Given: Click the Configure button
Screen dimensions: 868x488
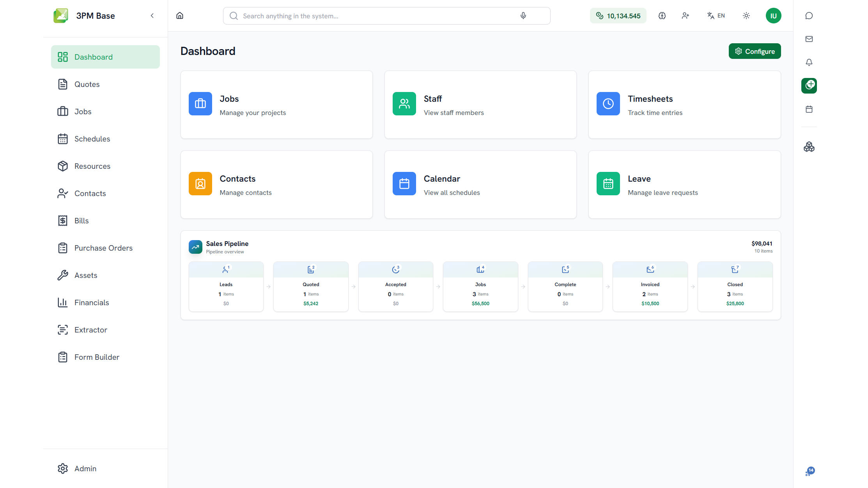Looking at the screenshot, I should (755, 51).
